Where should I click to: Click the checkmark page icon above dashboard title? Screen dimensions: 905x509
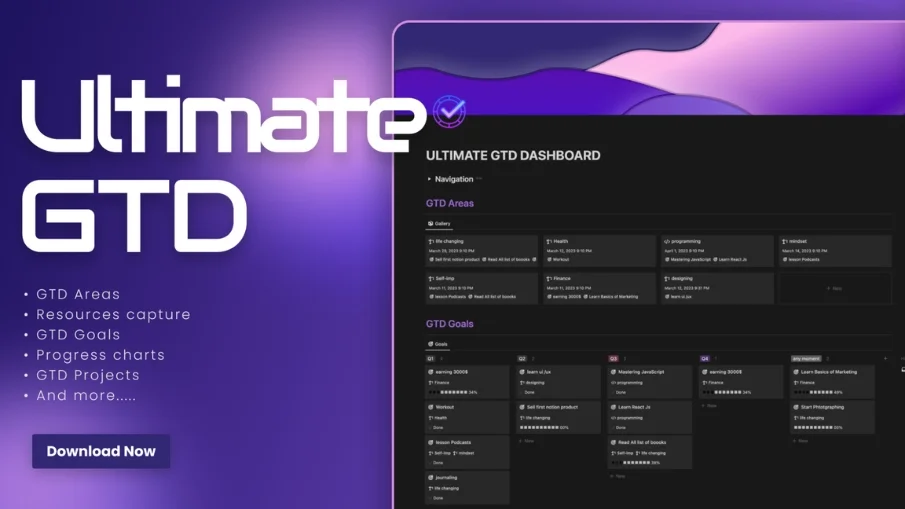pyautogui.click(x=449, y=111)
